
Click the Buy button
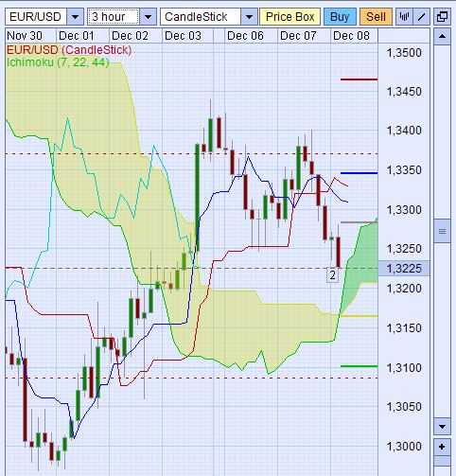coord(340,17)
